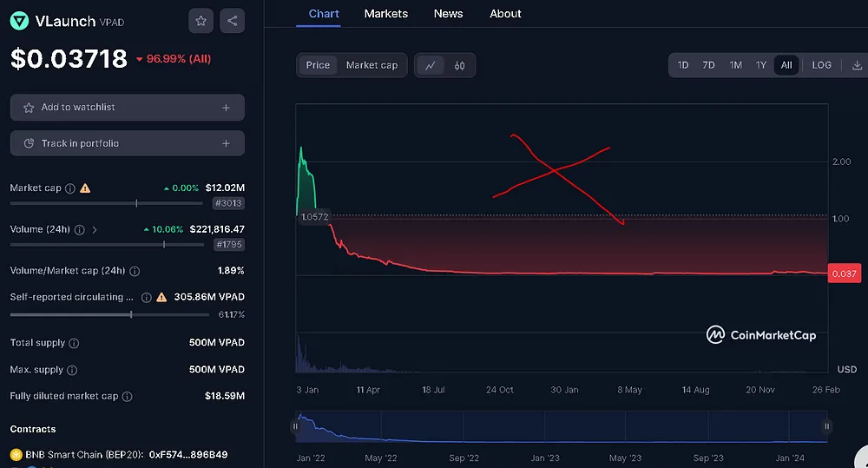The width and height of the screenshot is (868, 468).
Task: Set chart range to 1Y
Action: (x=761, y=65)
